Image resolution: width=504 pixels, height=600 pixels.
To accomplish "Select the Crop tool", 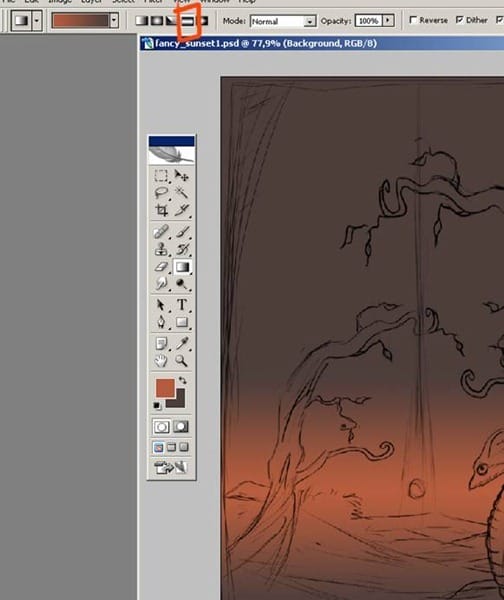I will click(x=161, y=210).
